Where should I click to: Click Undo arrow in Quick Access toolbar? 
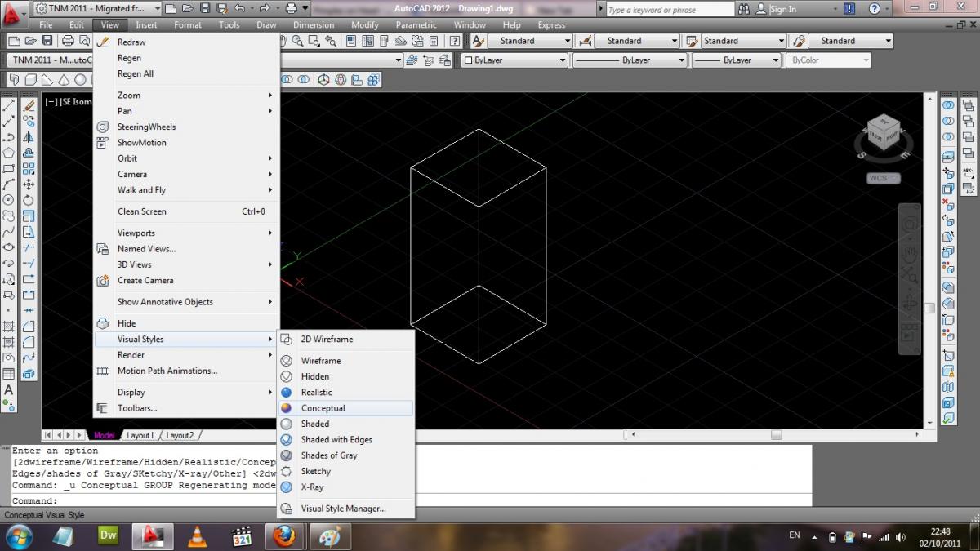[x=239, y=9]
